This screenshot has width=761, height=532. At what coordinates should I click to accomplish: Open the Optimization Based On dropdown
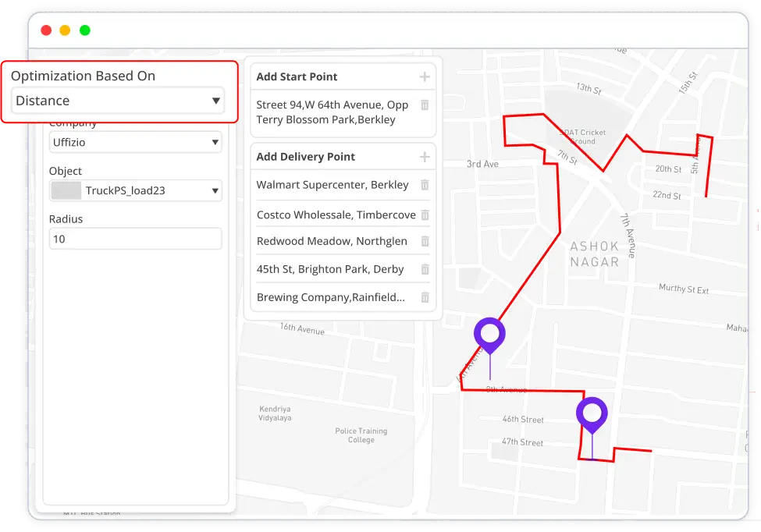(118, 101)
